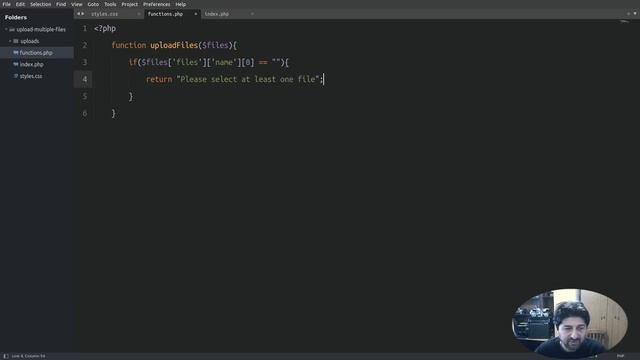Click the 'function' keyword on line 2

pyautogui.click(x=129, y=45)
